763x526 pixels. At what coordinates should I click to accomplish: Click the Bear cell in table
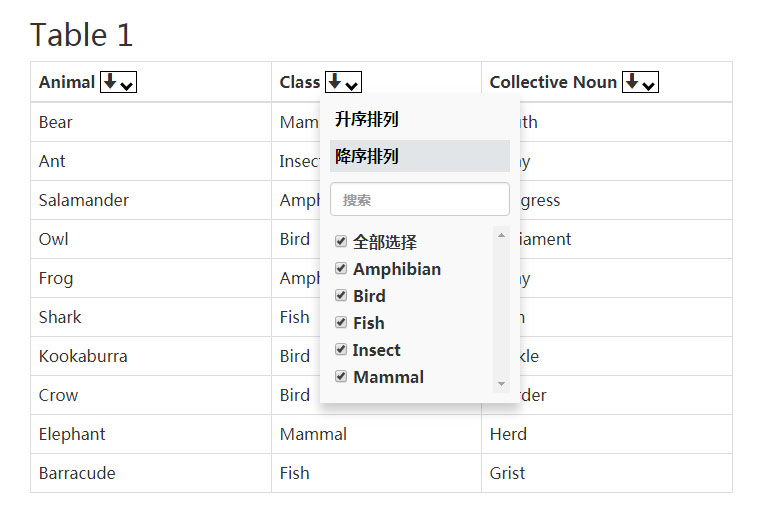[56, 122]
